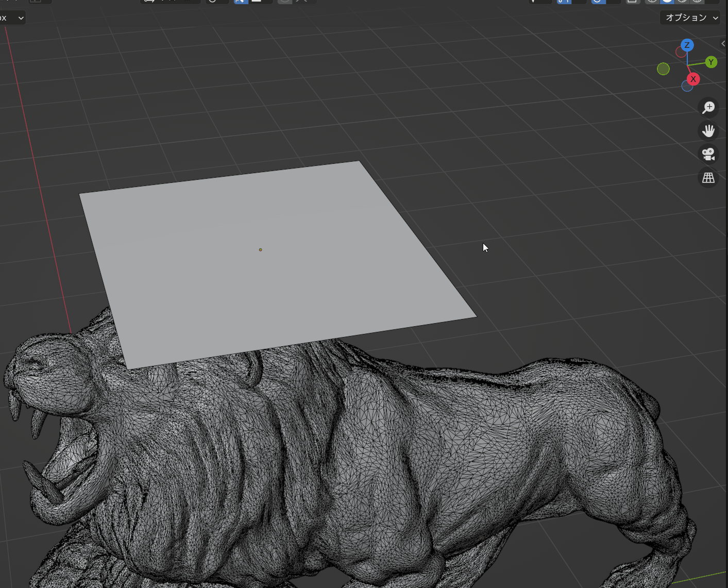This screenshot has width=728, height=588.
Task: Expand the sidebar with the edge chevron
Action: 723,44
